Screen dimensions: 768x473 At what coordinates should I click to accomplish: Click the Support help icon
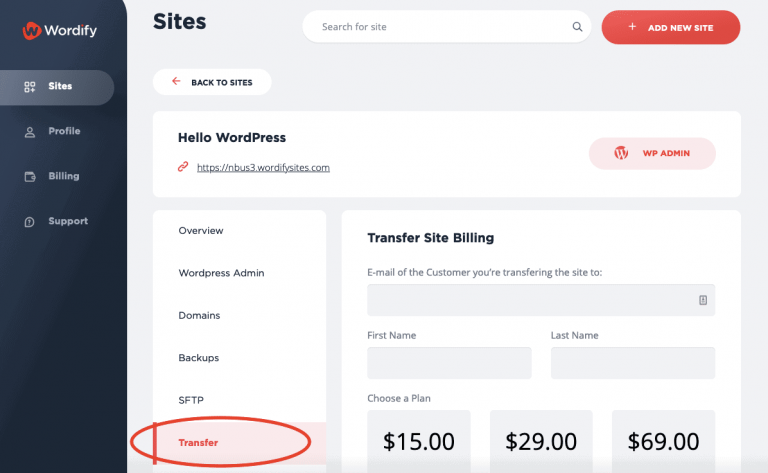(x=29, y=222)
